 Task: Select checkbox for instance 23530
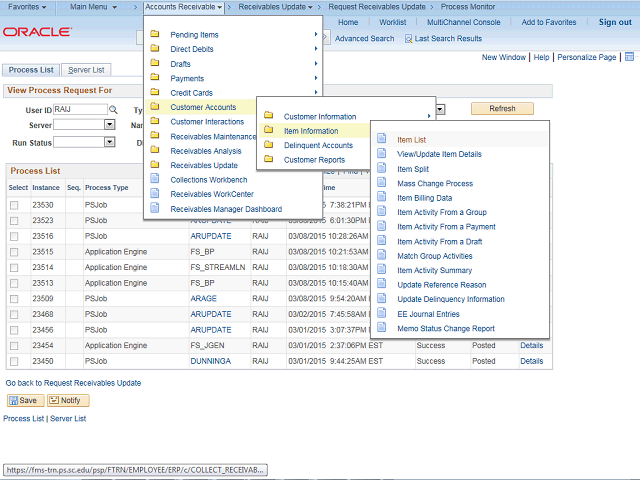(15, 204)
